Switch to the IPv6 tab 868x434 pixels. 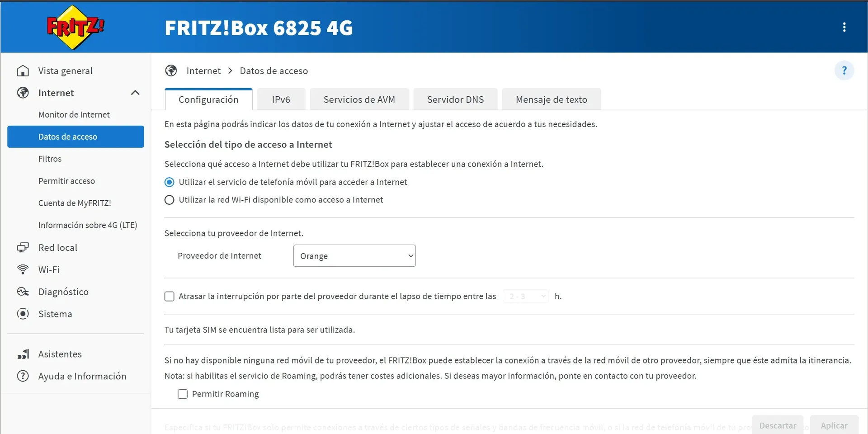click(x=281, y=99)
